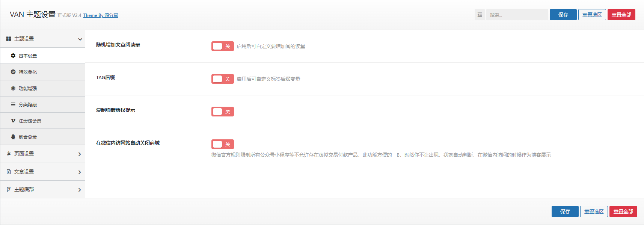Click the gear icon for 基本设置

[13, 56]
